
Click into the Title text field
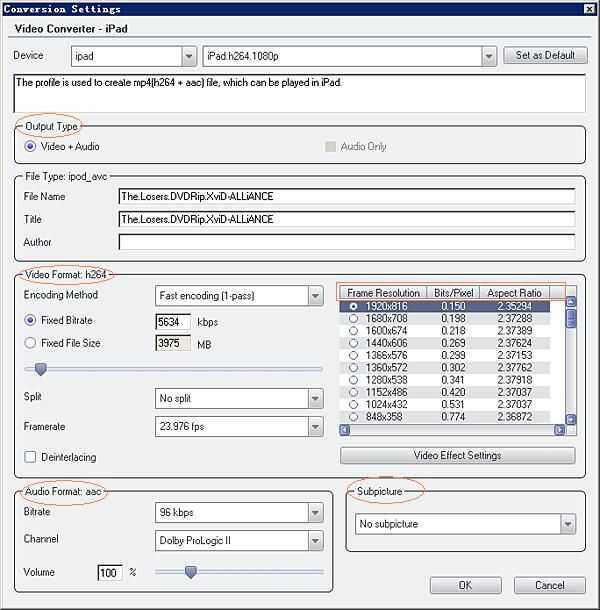[347, 219]
